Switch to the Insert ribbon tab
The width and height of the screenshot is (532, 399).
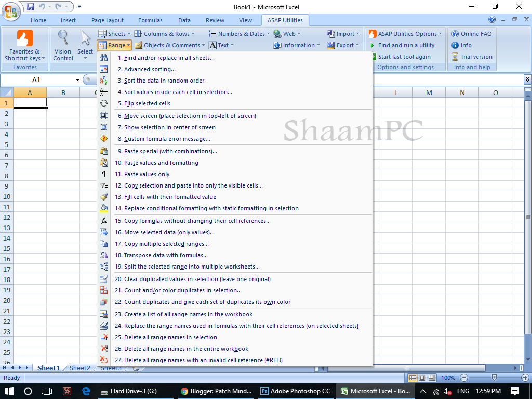click(x=68, y=20)
